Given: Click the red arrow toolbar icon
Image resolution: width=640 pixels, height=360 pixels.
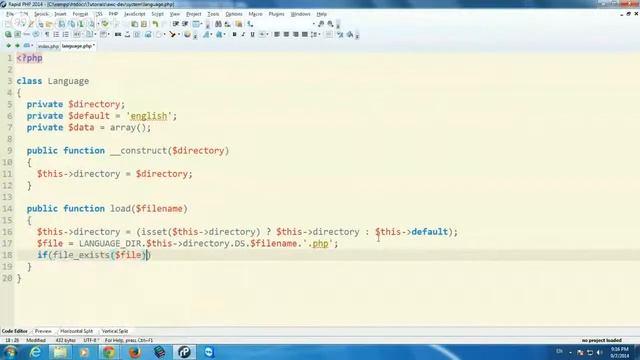Looking at the screenshot, I should (x=173, y=35).
